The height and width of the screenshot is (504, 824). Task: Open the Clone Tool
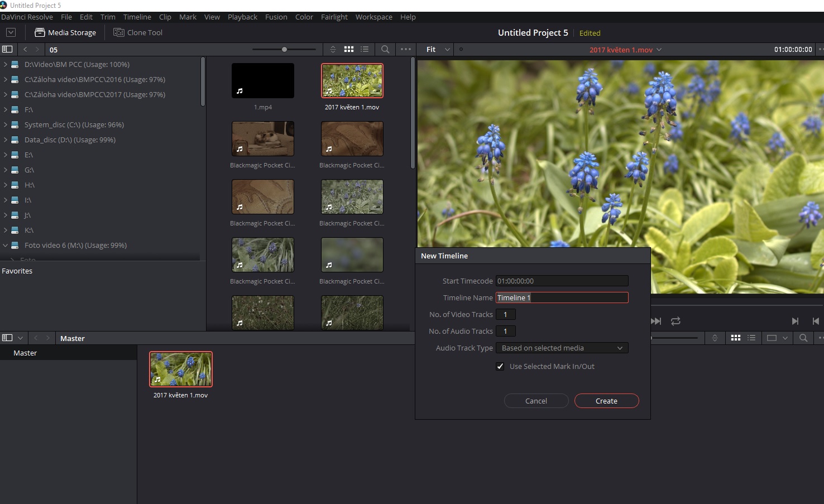point(138,32)
